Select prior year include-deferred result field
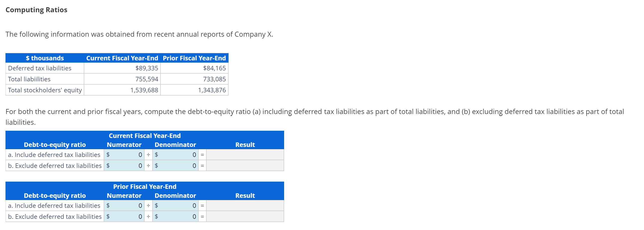 tap(245, 206)
